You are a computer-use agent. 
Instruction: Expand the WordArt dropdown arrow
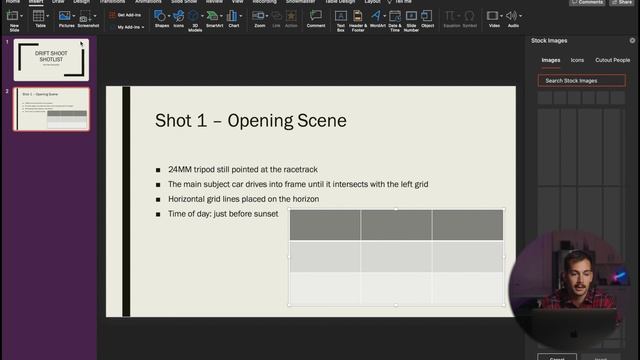[x=384, y=16]
